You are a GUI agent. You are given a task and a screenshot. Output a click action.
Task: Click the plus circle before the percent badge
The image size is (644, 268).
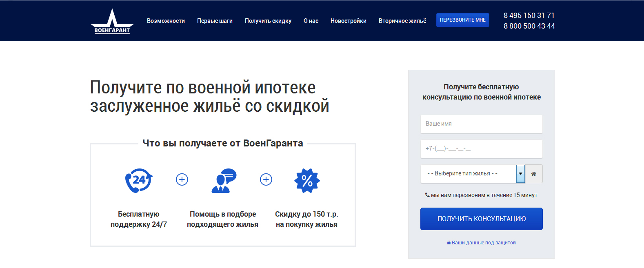pos(266,179)
